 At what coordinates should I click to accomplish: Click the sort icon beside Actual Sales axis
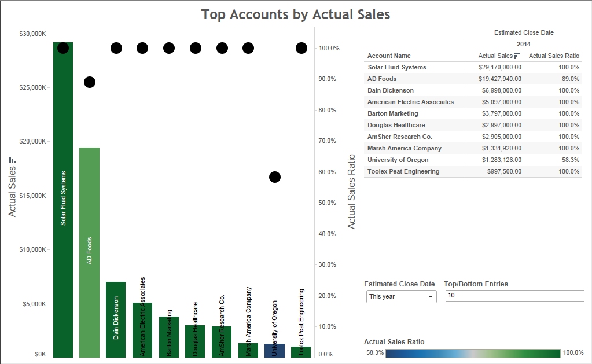(x=12, y=160)
